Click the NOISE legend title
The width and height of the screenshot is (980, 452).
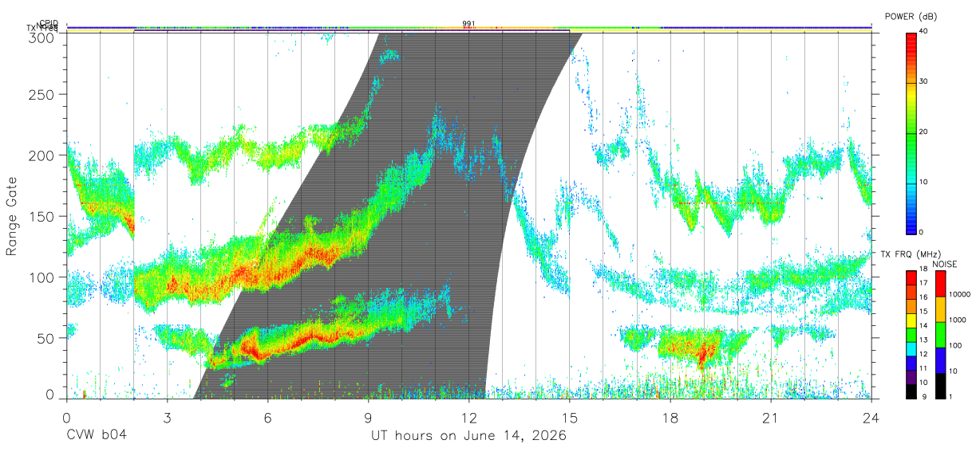[944, 264]
